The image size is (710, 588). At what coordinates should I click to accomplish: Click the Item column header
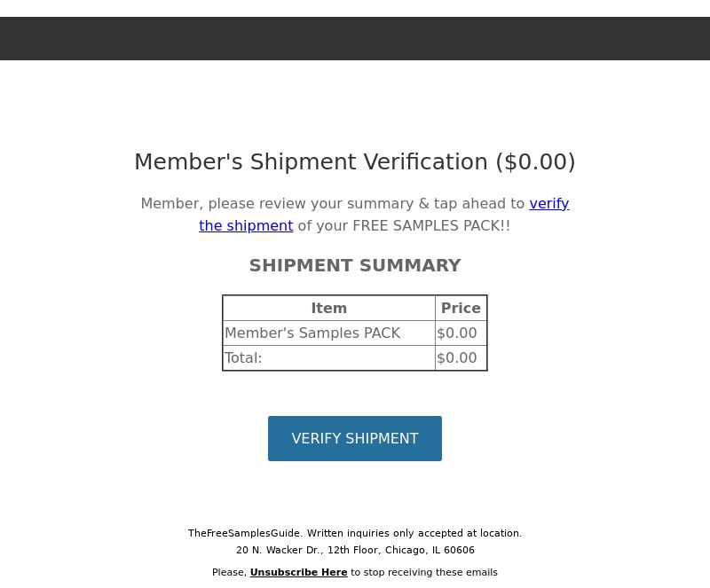coord(328,308)
